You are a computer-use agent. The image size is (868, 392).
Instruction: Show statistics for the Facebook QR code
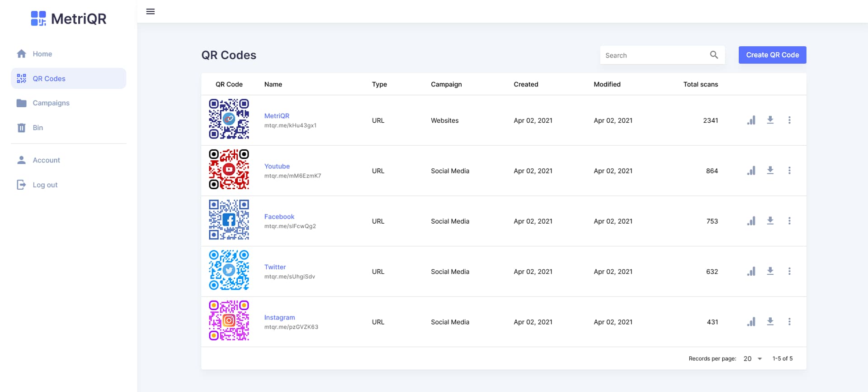[x=751, y=221]
